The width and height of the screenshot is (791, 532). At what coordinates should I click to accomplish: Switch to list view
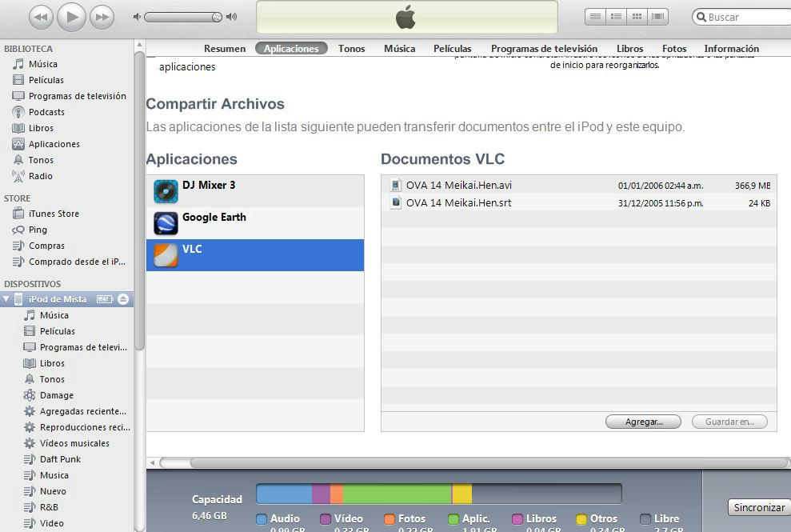click(x=595, y=17)
